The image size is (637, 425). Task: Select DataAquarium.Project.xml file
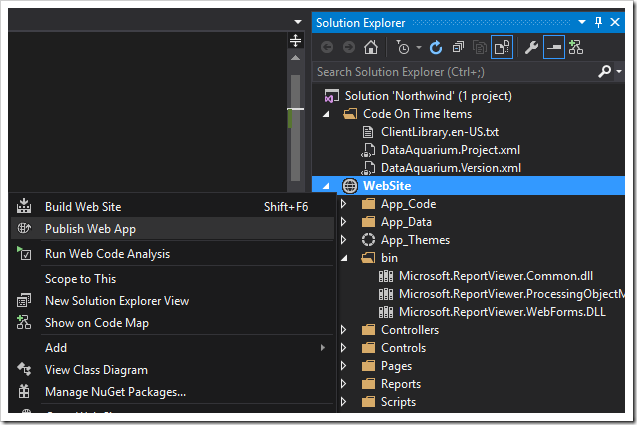pyautogui.click(x=450, y=150)
